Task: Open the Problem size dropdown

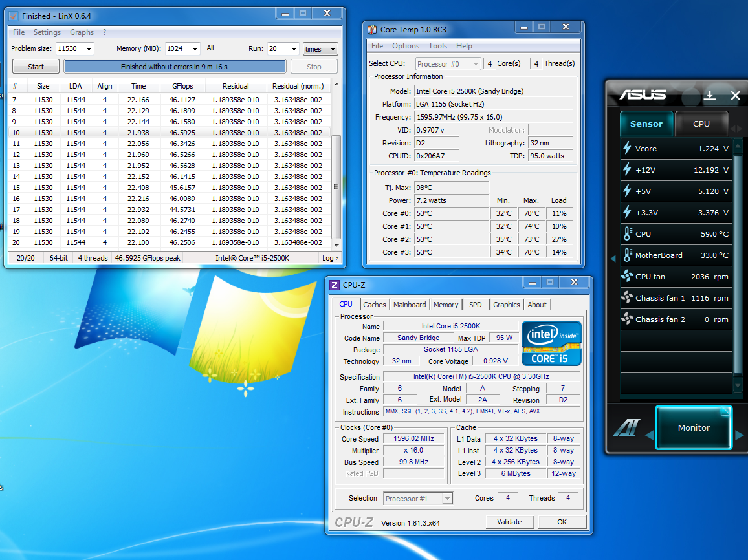Action: click(x=89, y=48)
